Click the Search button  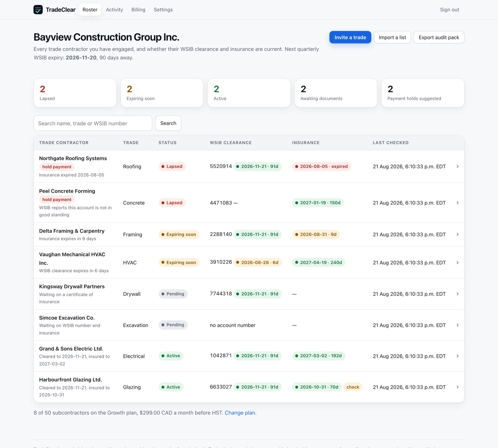click(168, 123)
